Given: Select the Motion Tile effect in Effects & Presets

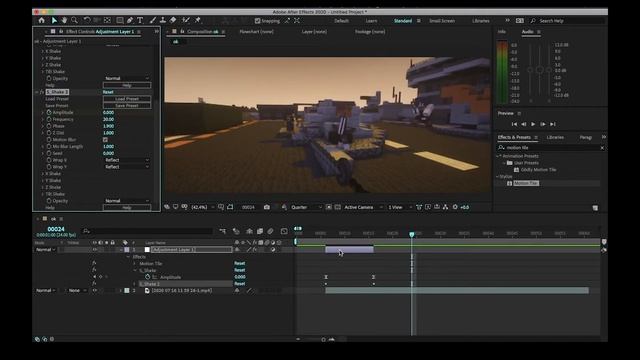Looking at the screenshot, I should pos(526,183).
